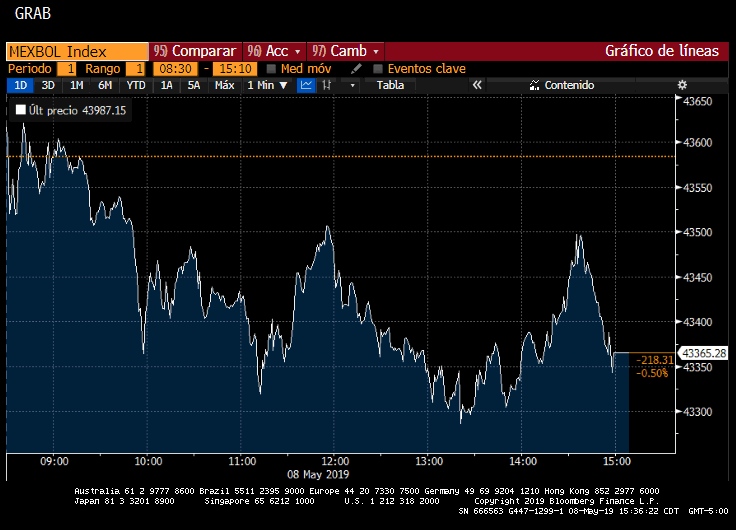Toggle the Últ precio legend checkbox
This screenshot has height=530, width=736.
21,110
